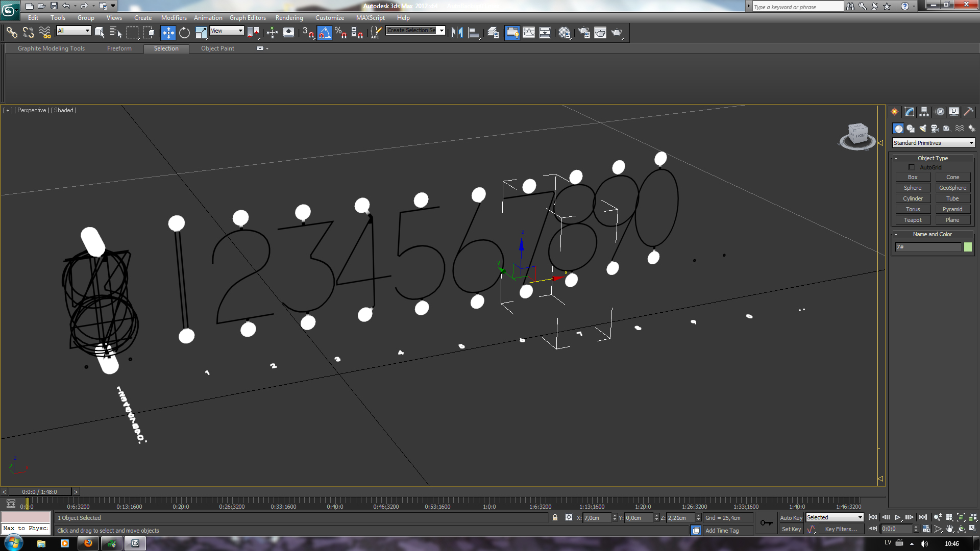The height and width of the screenshot is (551, 980).
Task: Click the green object color swatch
Action: [968, 247]
